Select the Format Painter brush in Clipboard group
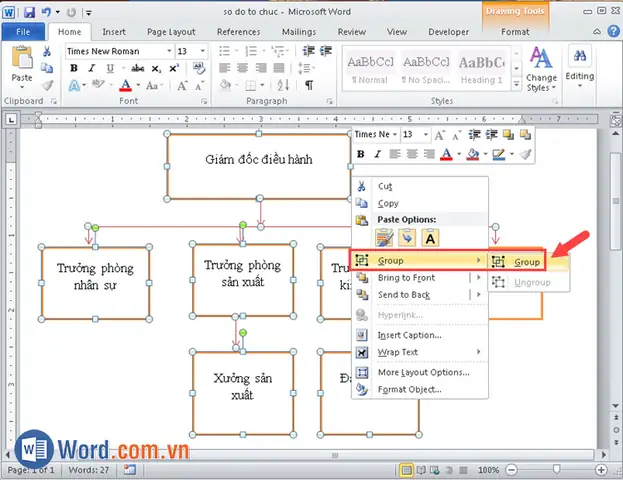The height and width of the screenshot is (480, 623). (x=47, y=85)
